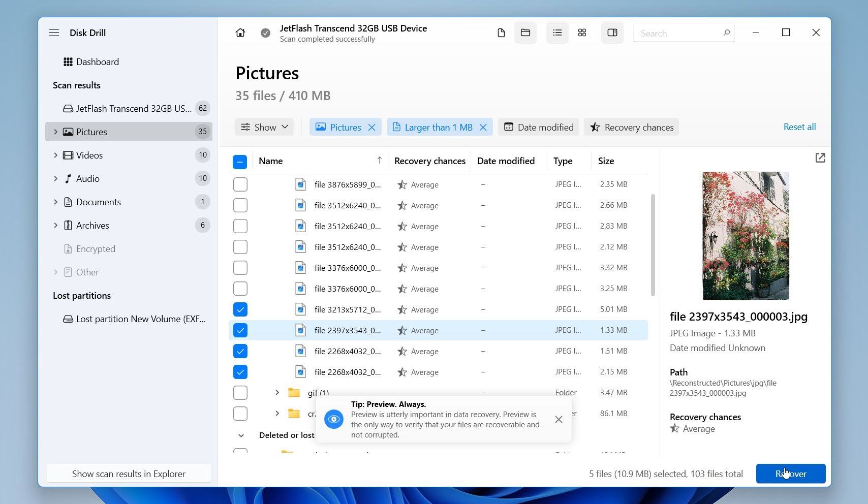
Task: Click the file list vertical scrollbar
Action: coord(653,244)
